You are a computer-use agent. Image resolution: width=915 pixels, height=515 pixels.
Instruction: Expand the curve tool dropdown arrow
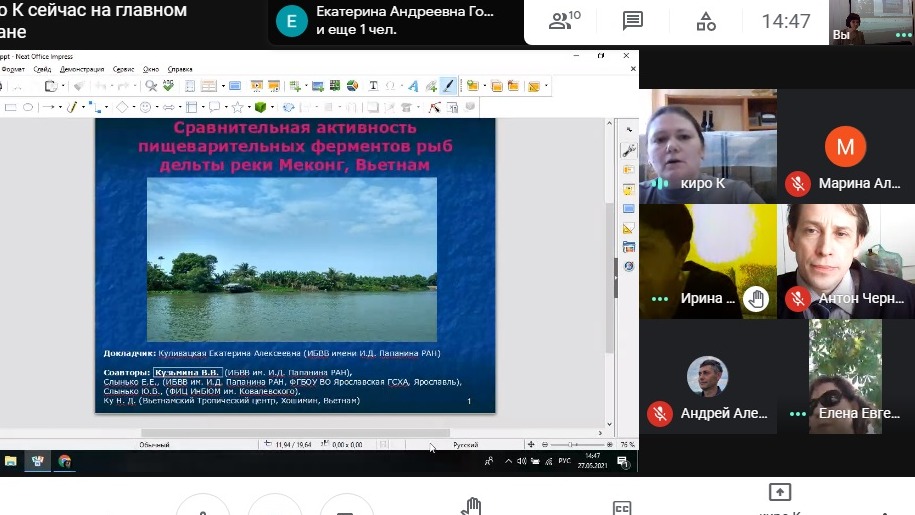click(83, 107)
